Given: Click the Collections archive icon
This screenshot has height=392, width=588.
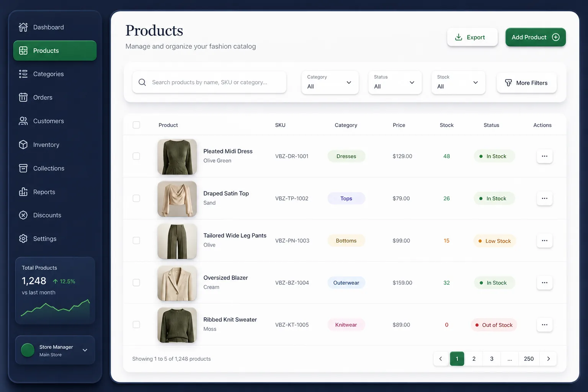Looking at the screenshot, I should (23, 168).
